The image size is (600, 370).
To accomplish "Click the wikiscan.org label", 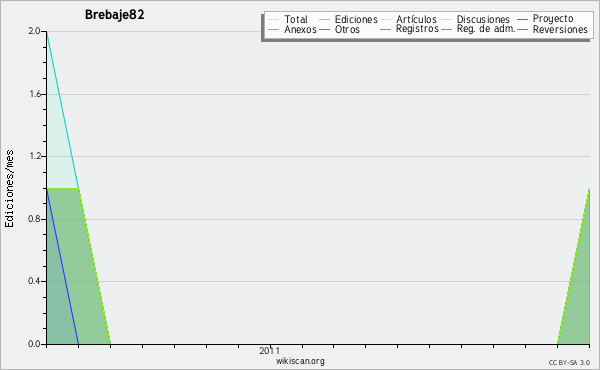I will [x=300, y=361].
